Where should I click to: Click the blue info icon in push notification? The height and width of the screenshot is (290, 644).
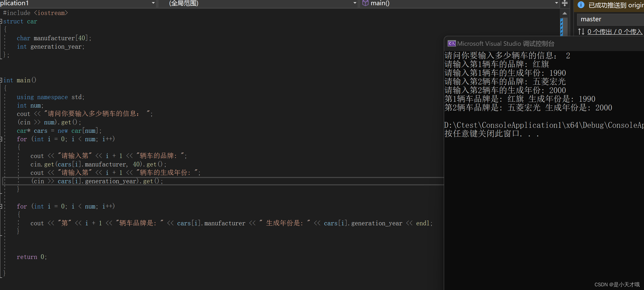pos(581,5)
